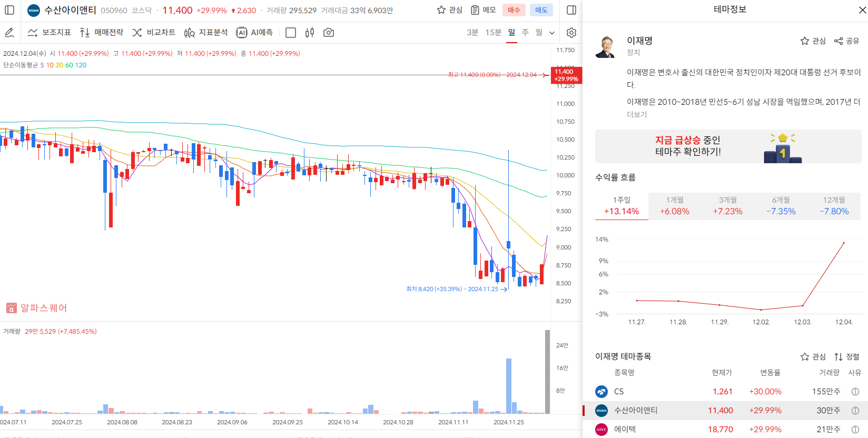Select 6개월 return tab
This screenshot has width=868, height=438.
click(781, 206)
